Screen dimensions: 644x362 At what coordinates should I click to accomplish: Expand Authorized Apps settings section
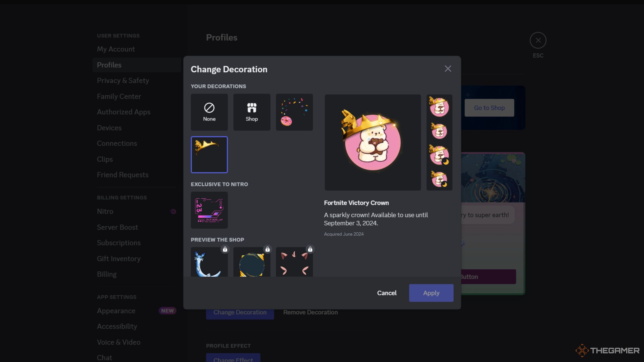123,111
